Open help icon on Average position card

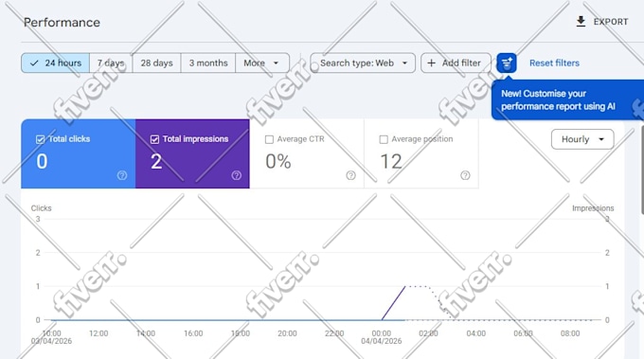tap(465, 175)
